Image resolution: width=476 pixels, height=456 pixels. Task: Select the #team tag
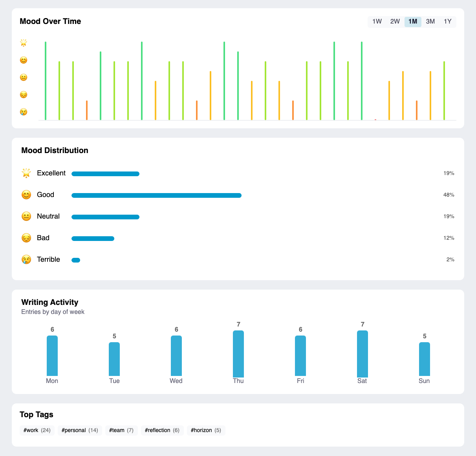click(121, 430)
